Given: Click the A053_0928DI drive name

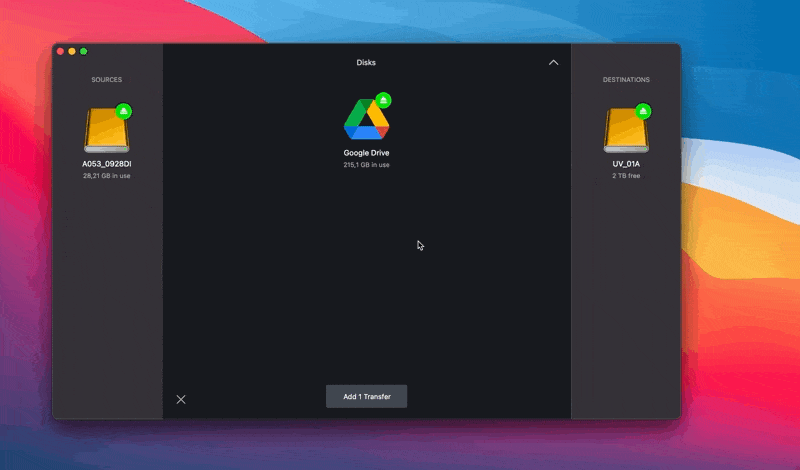Looking at the screenshot, I should click(x=107, y=164).
